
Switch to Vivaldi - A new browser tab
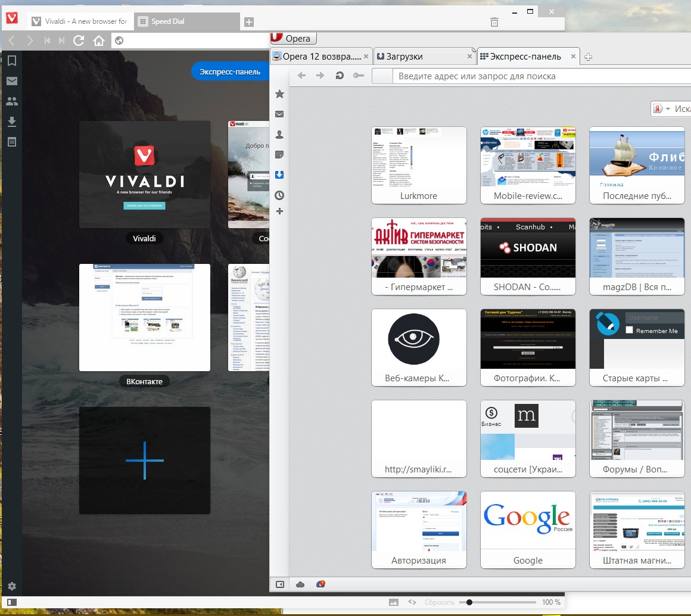click(80, 21)
